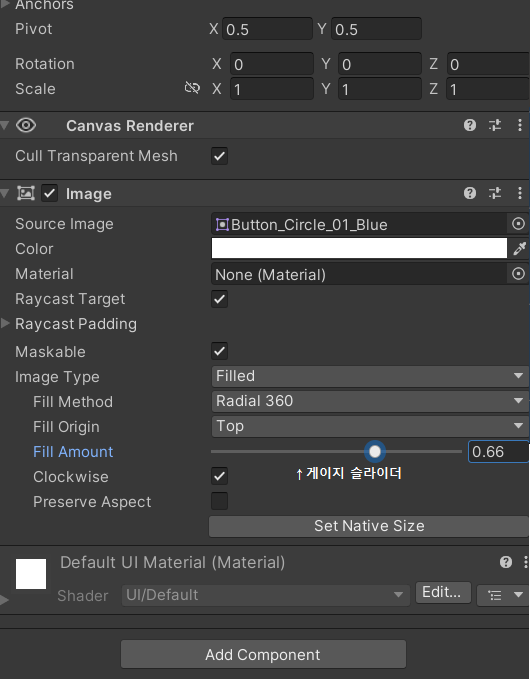Viewport: 530px width, 679px height.
Task: Click the shader Edit... button
Action: click(443, 592)
